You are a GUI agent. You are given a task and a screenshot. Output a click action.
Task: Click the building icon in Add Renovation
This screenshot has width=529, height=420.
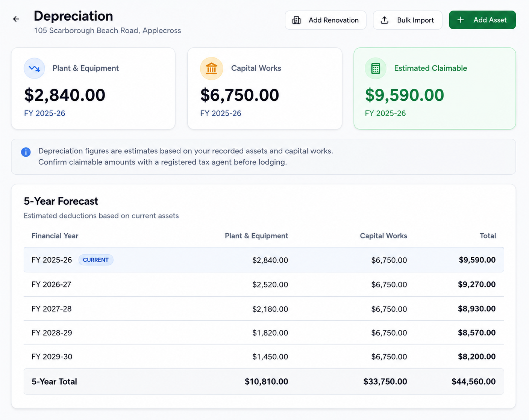tap(296, 20)
